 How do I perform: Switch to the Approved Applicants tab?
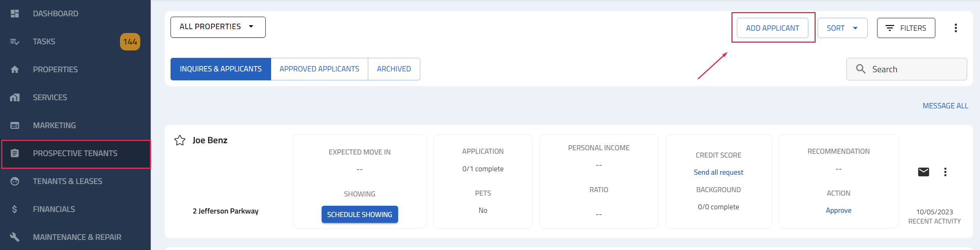pyautogui.click(x=319, y=69)
